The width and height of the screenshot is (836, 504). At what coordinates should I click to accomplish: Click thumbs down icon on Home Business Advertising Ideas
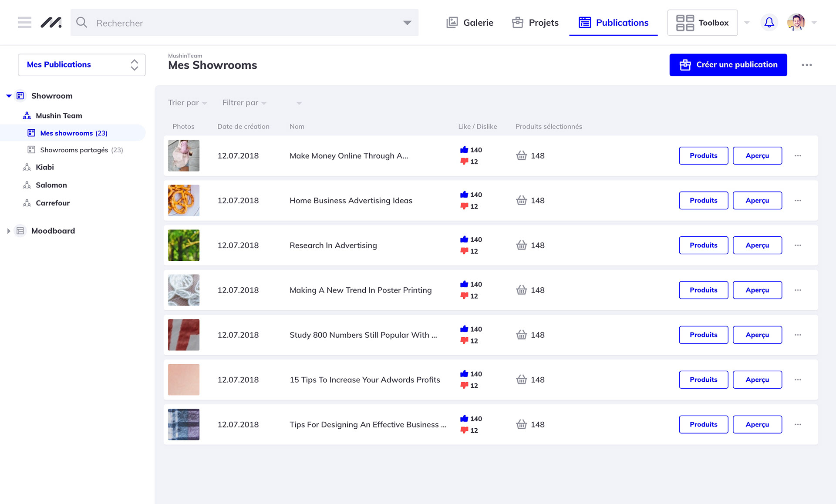click(x=464, y=206)
